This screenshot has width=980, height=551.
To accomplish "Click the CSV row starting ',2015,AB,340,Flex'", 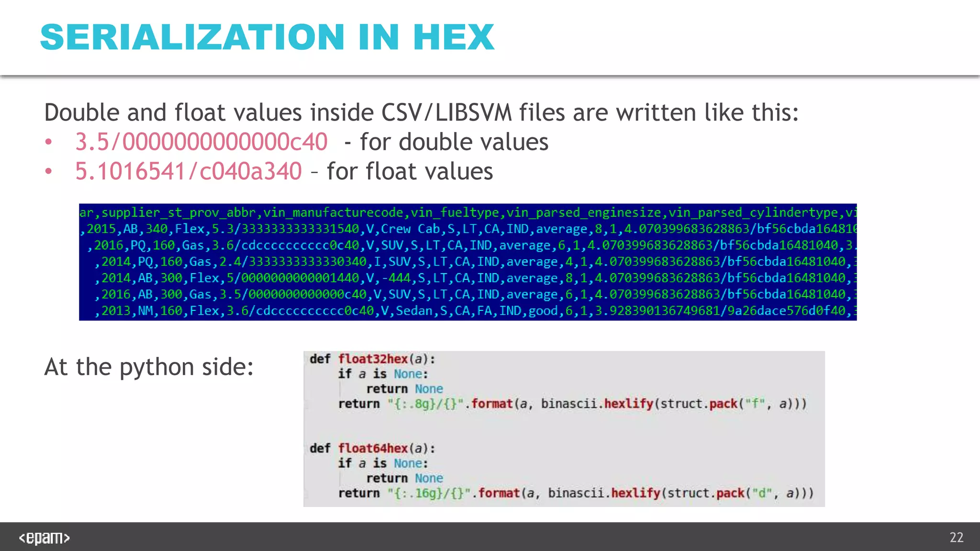I will [x=468, y=229].
